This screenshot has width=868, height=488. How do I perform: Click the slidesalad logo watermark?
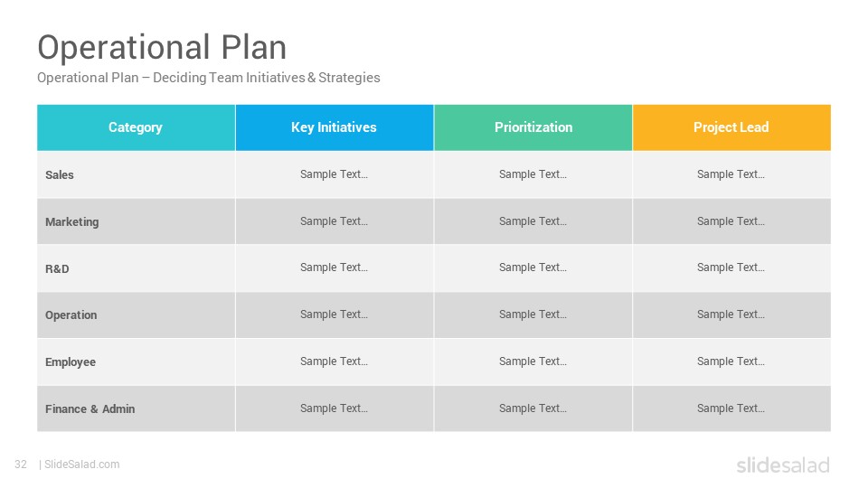pos(783,465)
